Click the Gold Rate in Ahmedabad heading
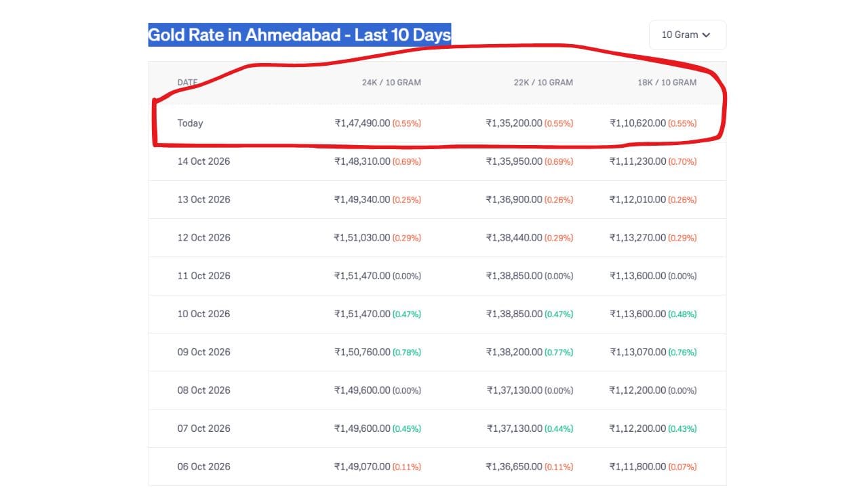This screenshot has height=488, width=868. pyautogui.click(x=300, y=35)
